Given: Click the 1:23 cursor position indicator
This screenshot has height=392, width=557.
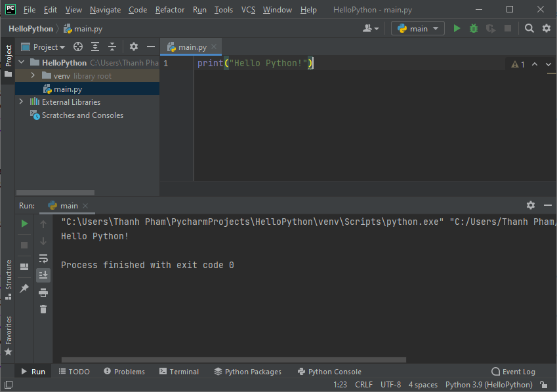Looking at the screenshot, I should click(340, 385).
